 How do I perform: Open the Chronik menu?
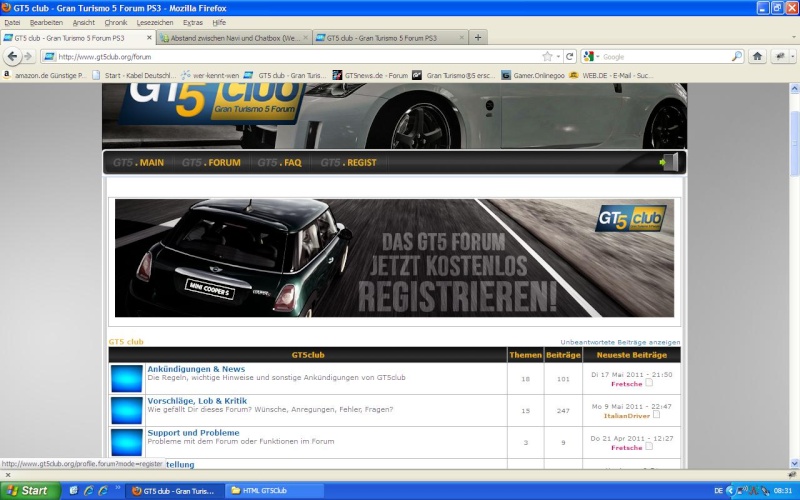click(116, 22)
